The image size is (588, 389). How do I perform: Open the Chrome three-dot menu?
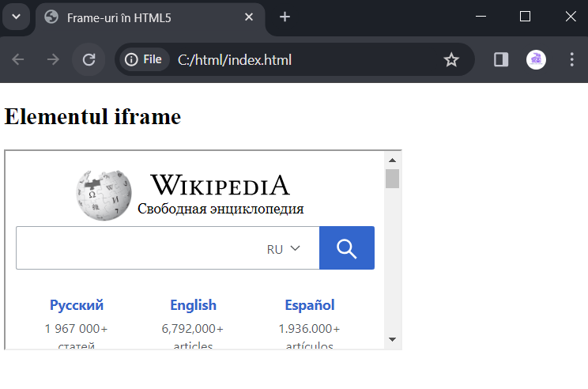coord(571,59)
